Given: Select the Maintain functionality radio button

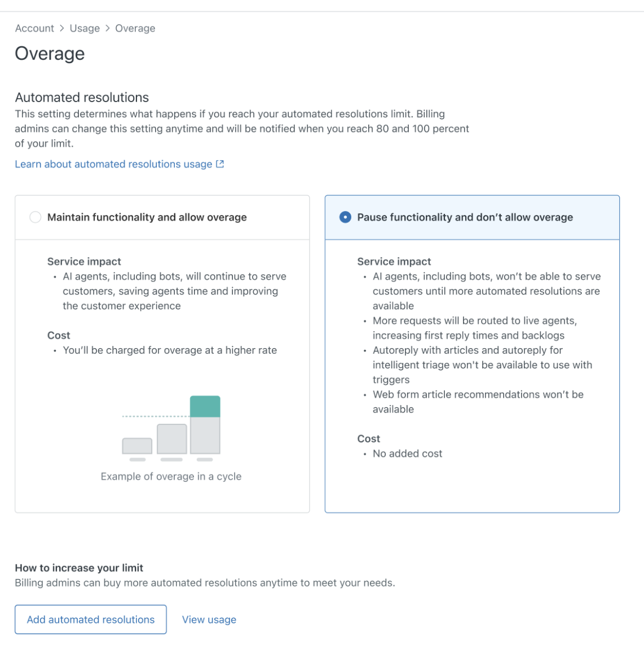Looking at the screenshot, I should coord(35,217).
